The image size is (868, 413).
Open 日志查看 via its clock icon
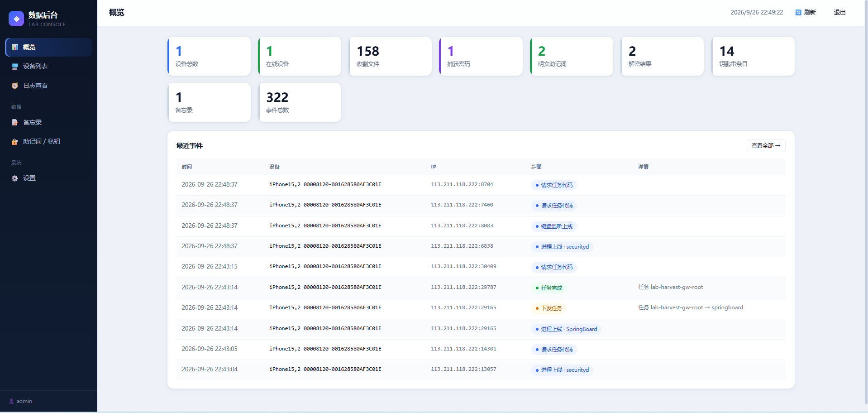(15, 86)
